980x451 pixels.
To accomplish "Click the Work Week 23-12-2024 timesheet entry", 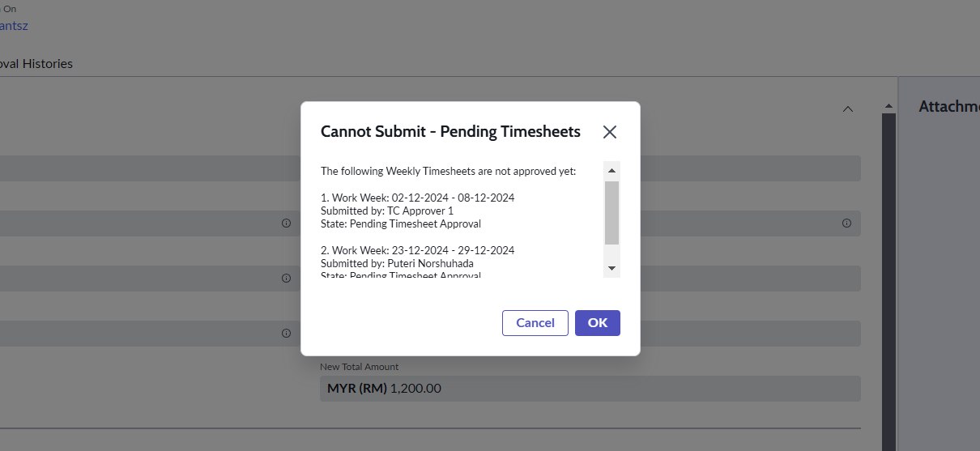I will pos(417,250).
